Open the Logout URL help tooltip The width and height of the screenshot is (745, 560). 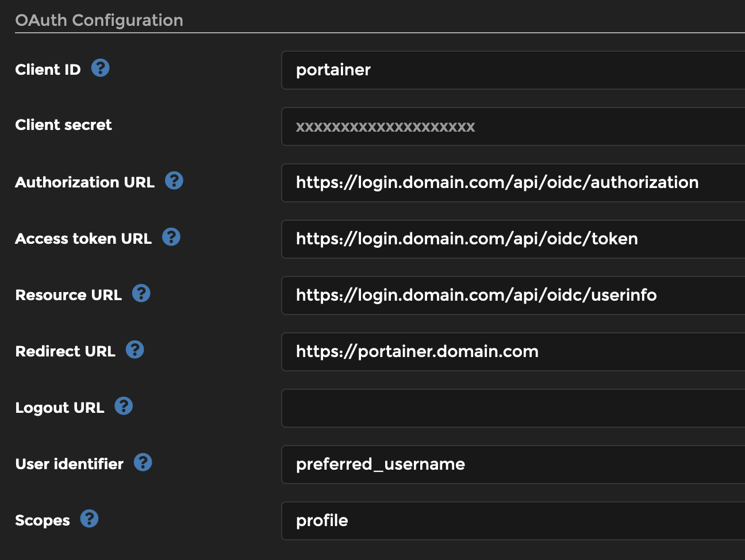pyautogui.click(x=123, y=406)
